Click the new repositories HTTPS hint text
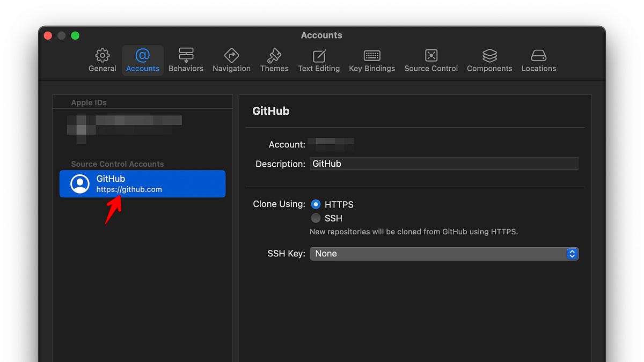644x362 pixels. [414, 232]
